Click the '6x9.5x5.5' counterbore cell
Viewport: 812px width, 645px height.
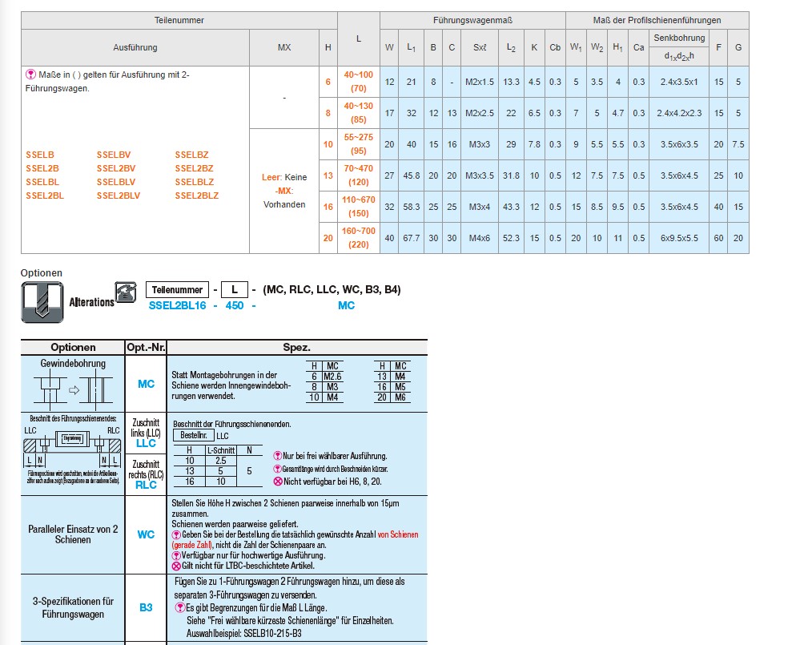click(x=679, y=238)
